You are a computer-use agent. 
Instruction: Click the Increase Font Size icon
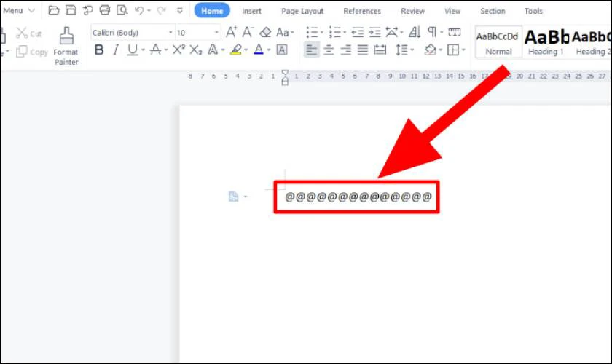(x=231, y=32)
